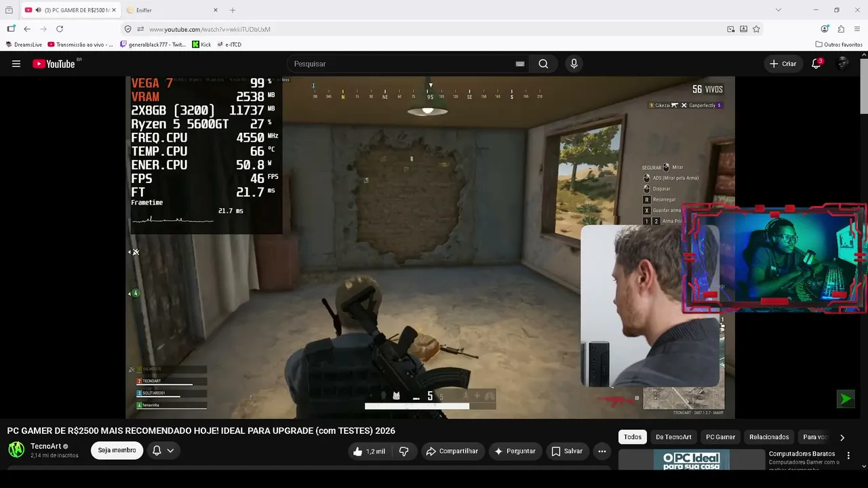This screenshot has height=488, width=868.
Task: Open site permissions icon in address bar
Action: point(140,29)
